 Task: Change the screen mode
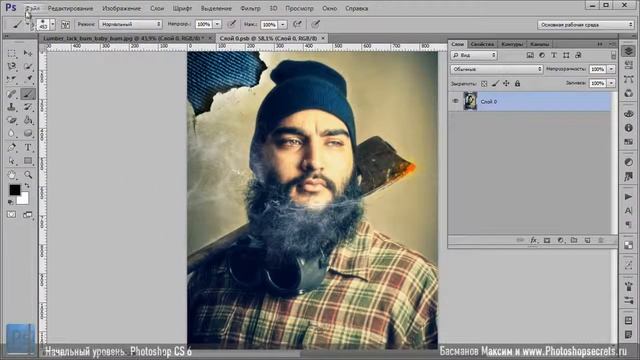(x=28, y=214)
